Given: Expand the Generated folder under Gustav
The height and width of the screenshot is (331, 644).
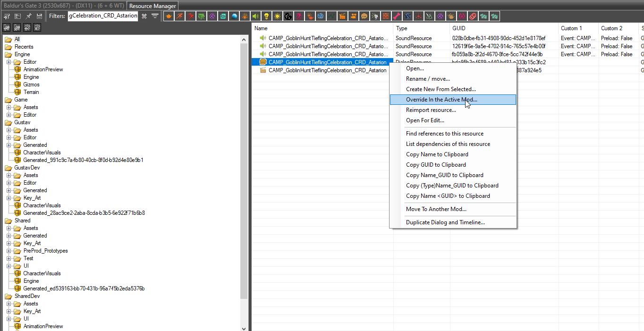Looking at the screenshot, I should [8, 145].
